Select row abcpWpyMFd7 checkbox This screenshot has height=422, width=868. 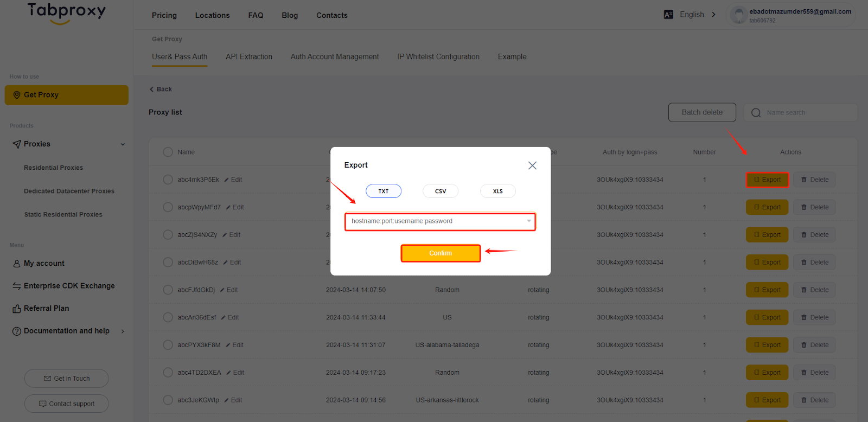[x=168, y=207]
